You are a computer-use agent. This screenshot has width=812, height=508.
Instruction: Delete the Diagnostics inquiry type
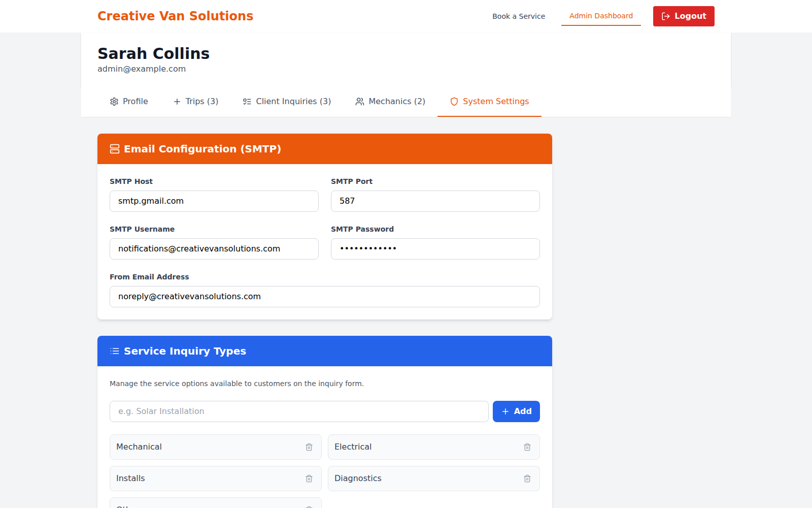[527, 479]
